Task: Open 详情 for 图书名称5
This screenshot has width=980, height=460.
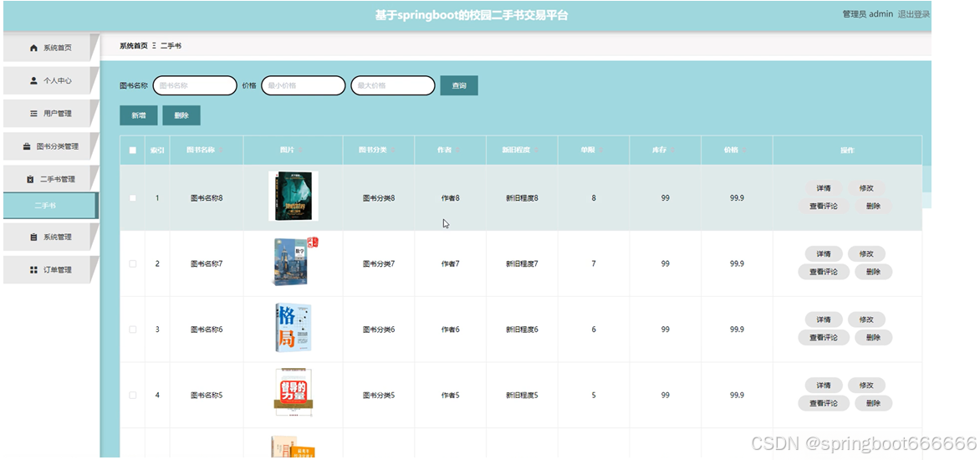Action: [823, 385]
